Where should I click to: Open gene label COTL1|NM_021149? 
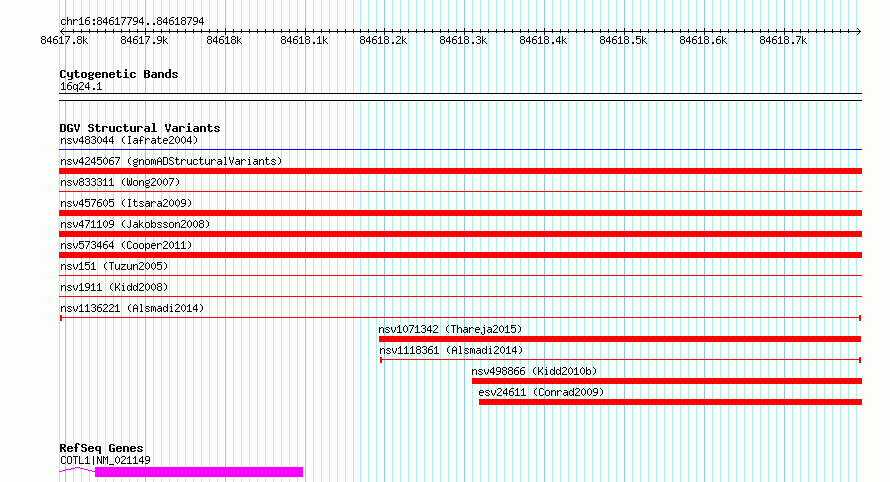point(105,460)
